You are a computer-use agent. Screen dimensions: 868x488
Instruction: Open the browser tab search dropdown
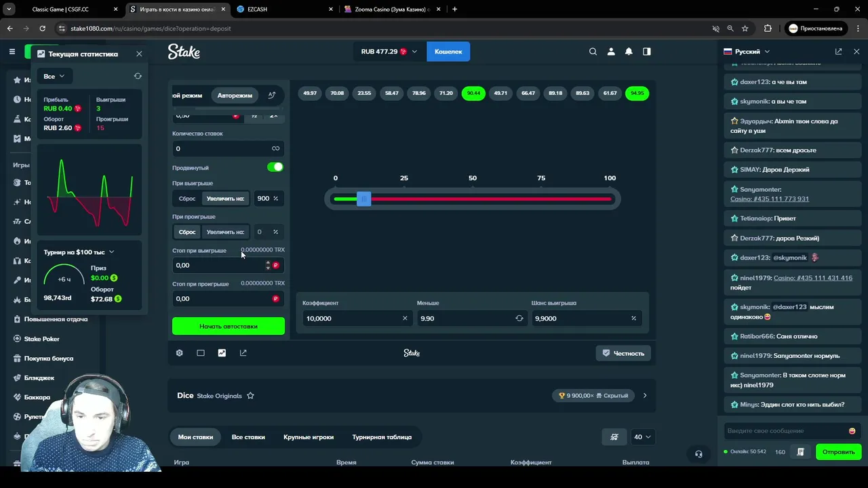10,9
